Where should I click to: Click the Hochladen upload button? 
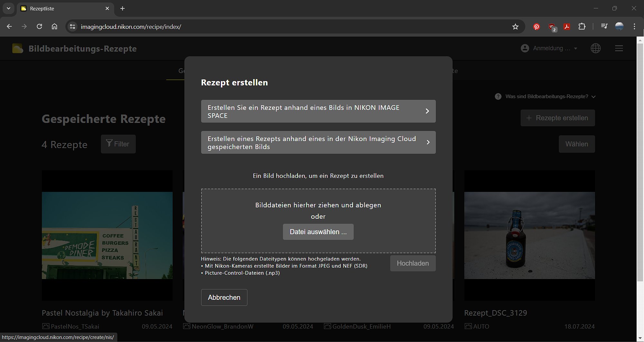tap(412, 263)
